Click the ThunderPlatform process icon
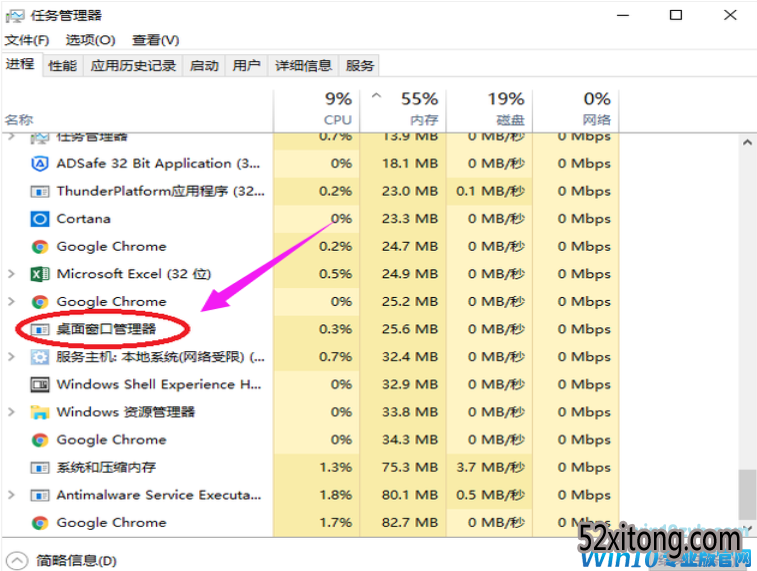The height and width of the screenshot is (571, 757). tap(40, 192)
